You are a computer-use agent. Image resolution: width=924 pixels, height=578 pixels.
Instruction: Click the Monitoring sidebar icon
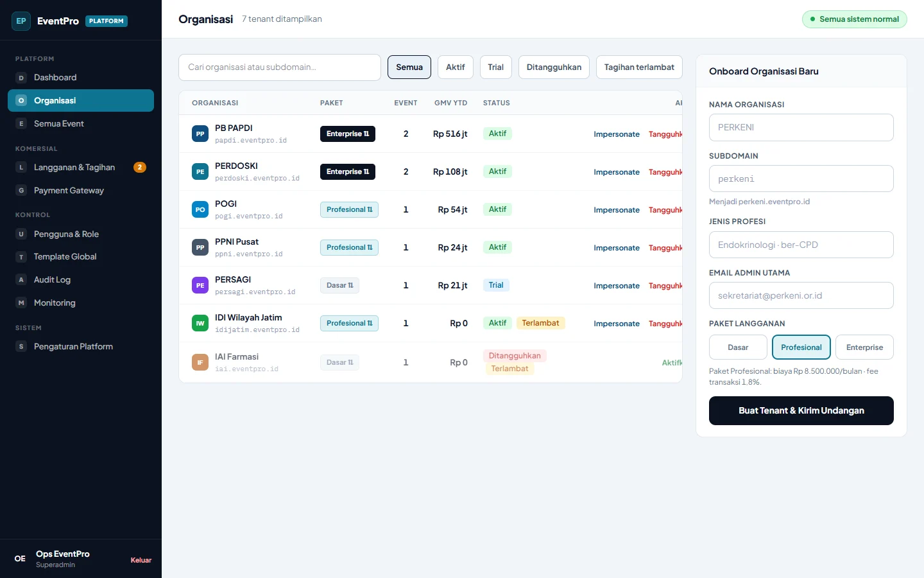pyautogui.click(x=21, y=303)
